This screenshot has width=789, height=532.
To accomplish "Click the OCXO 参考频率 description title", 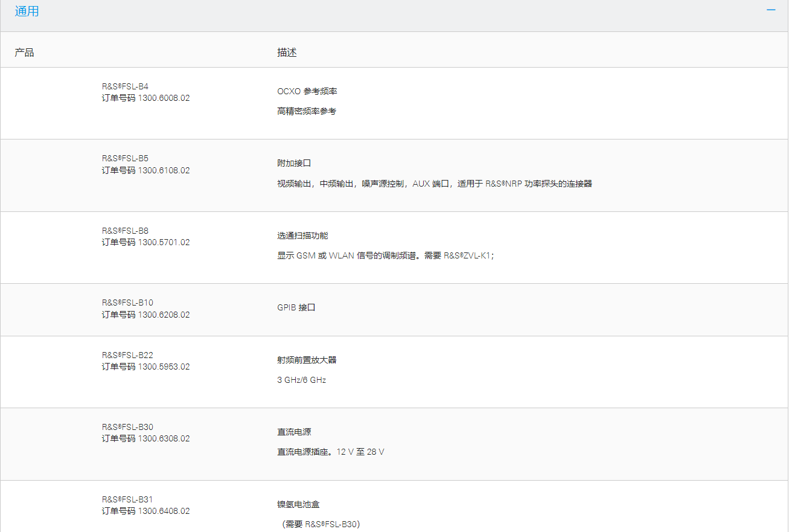I will (x=307, y=91).
